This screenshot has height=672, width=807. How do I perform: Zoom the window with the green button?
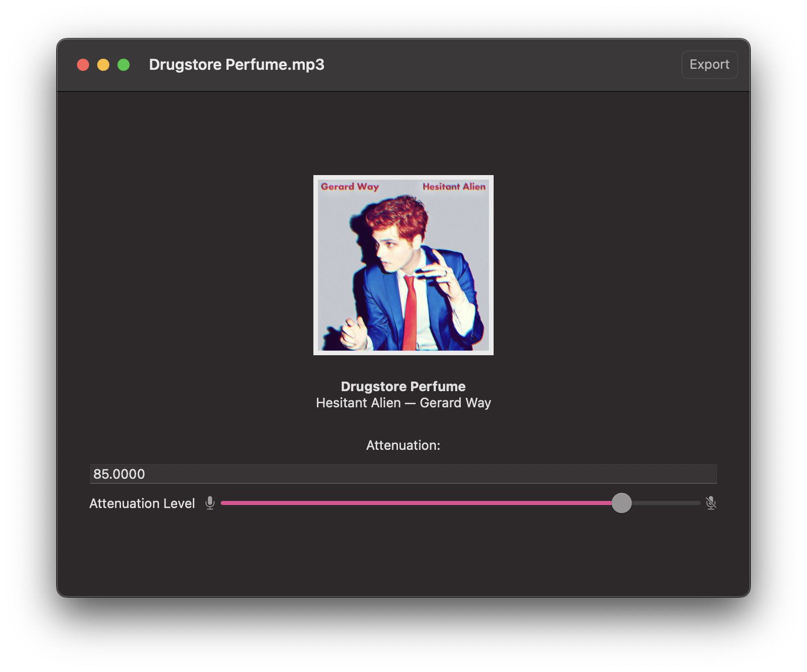pyautogui.click(x=124, y=65)
